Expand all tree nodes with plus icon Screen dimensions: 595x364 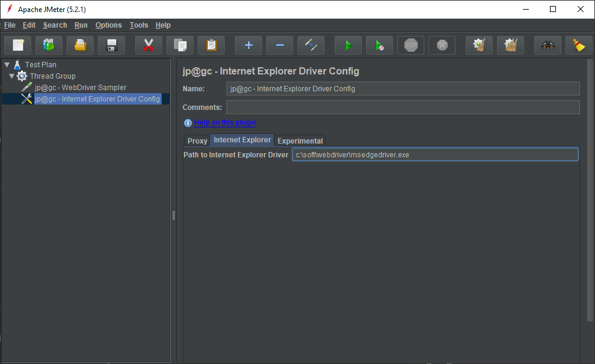[x=249, y=45]
